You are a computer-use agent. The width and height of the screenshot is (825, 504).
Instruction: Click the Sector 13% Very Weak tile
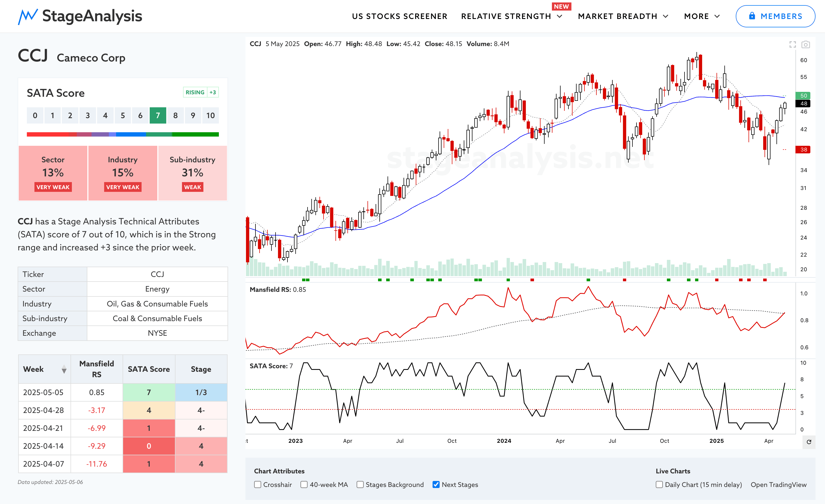pyautogui.click(x=53, y=173)
